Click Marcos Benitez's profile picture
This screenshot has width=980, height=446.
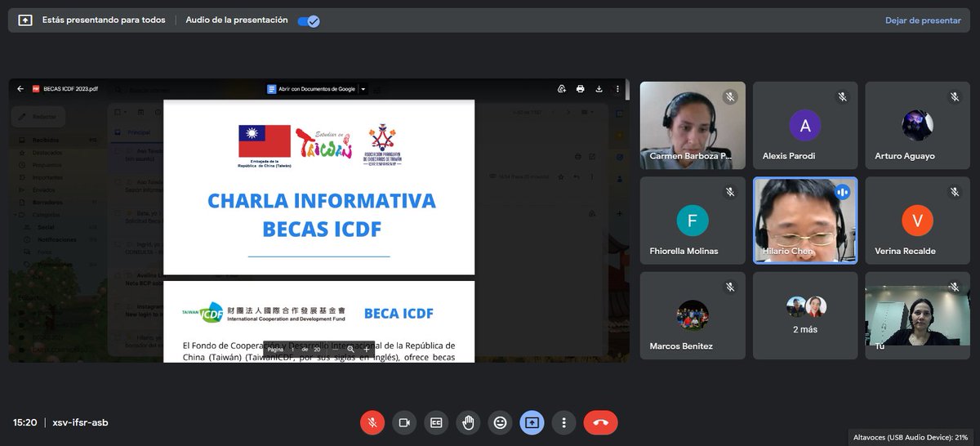click(x=693, y=315)
